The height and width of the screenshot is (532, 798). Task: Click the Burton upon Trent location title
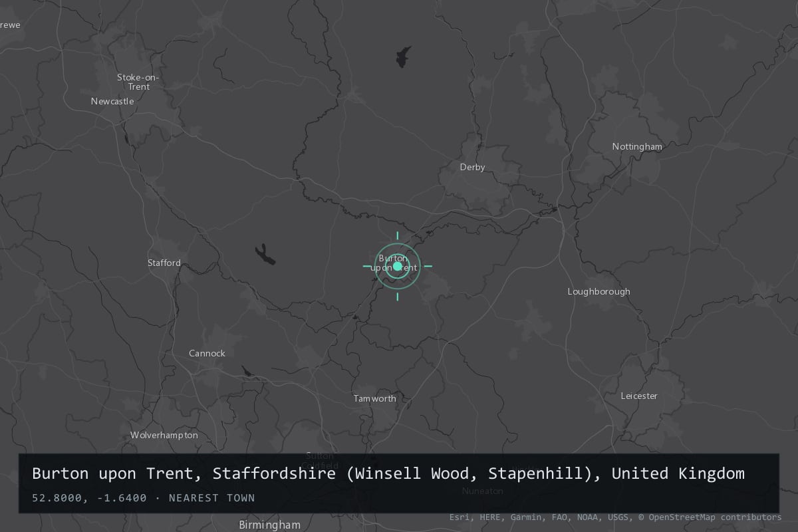[388, 473]
